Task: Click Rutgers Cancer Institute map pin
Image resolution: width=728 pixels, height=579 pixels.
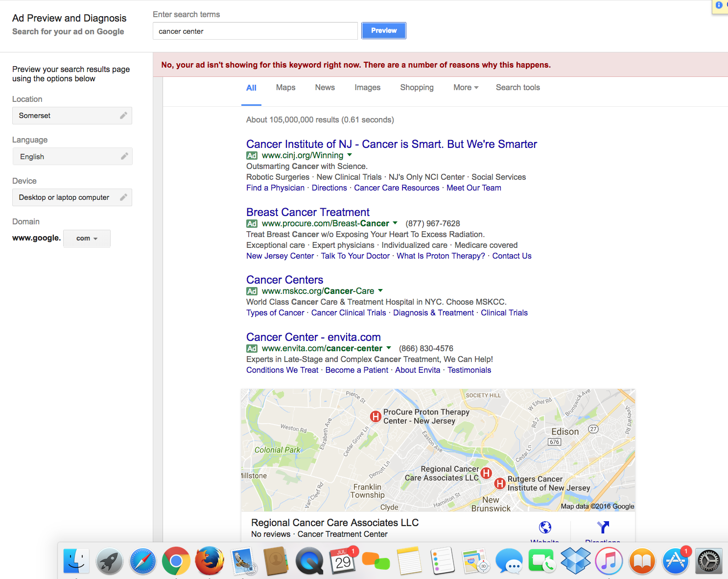Action: 500,483
